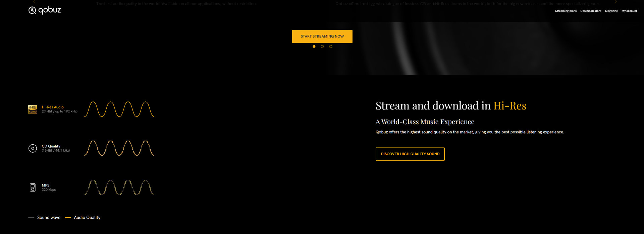Click the CD Quality label
The width and height of the screenshot is (644, 234).
point(51,146)
